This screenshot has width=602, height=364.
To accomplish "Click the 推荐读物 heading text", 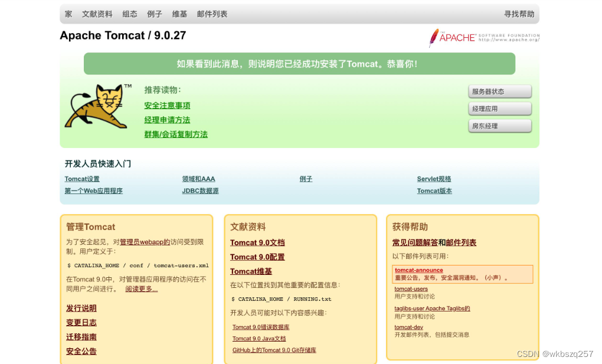I will point(163,90).
